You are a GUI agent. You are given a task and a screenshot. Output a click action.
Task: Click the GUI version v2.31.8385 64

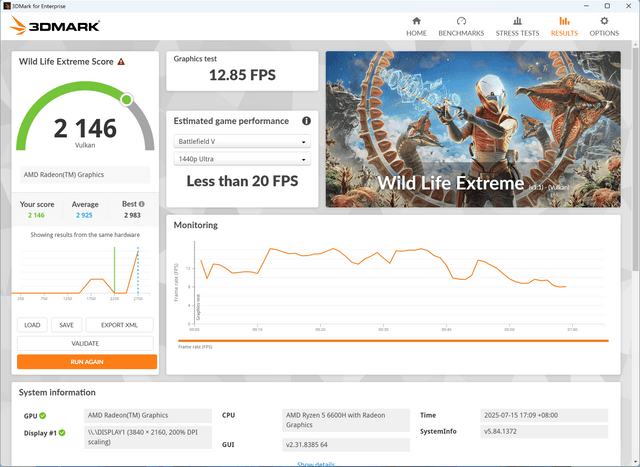[346, 445]
